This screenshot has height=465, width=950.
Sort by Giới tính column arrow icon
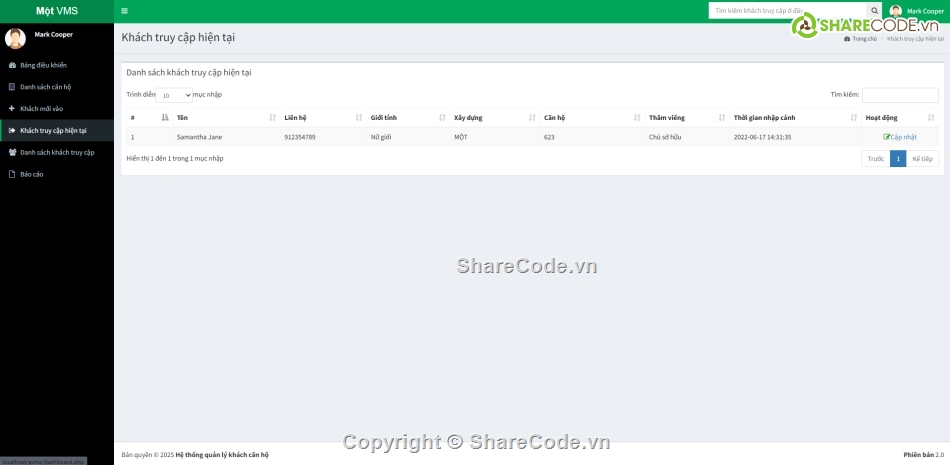pos(442,118)
